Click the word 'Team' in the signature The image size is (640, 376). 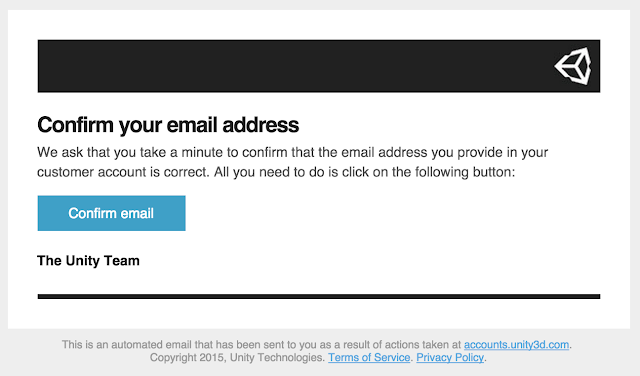122,260
